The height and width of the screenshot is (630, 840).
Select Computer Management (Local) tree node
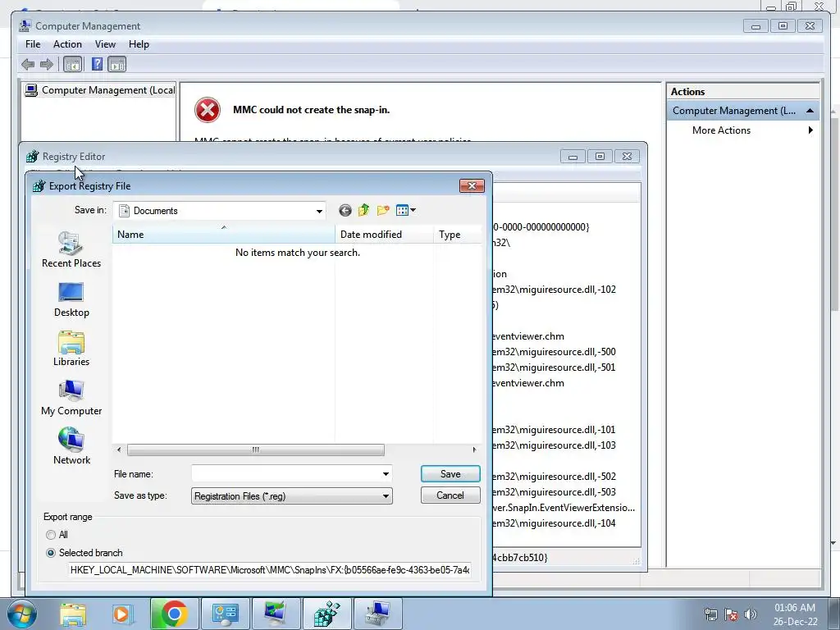100,90
